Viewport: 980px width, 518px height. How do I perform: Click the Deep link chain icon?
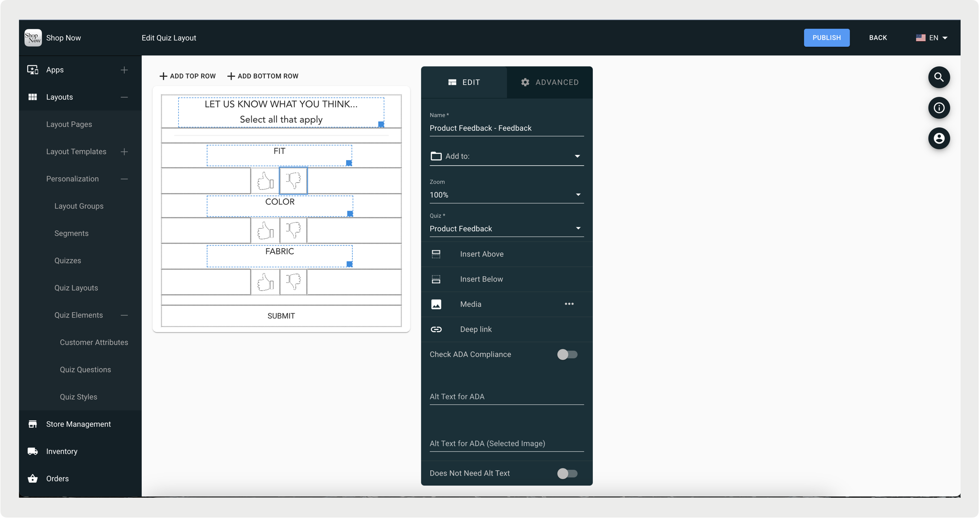click(436, 329)
